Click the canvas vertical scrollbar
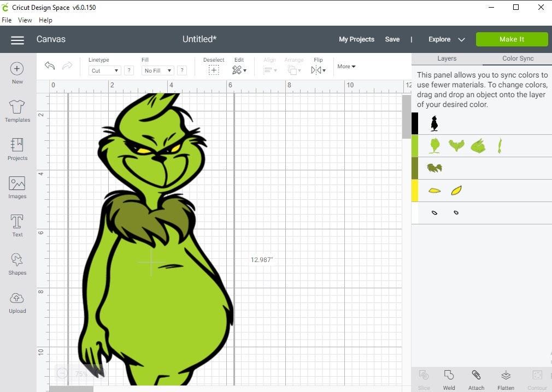552x392 pixels. [406, 117]
